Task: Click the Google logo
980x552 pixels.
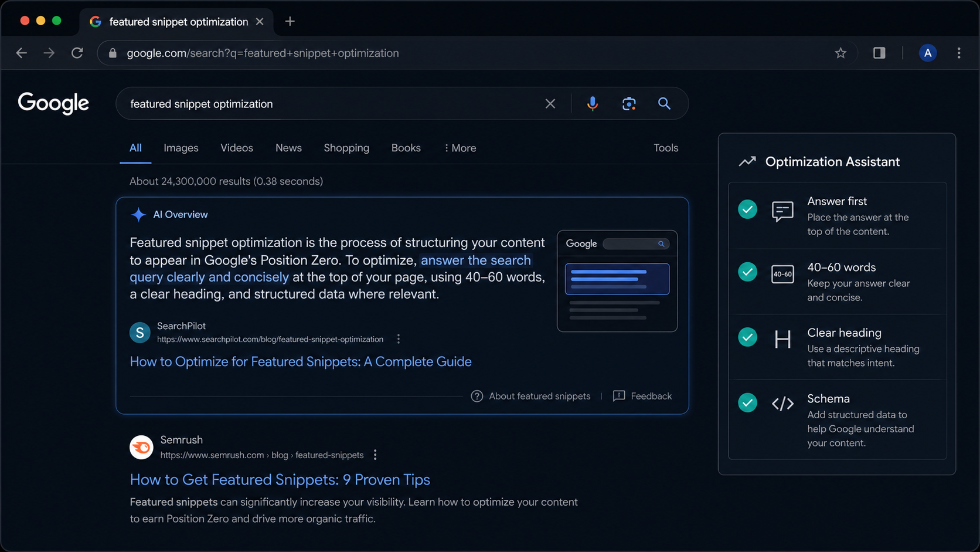Action: tap(53, 103)
